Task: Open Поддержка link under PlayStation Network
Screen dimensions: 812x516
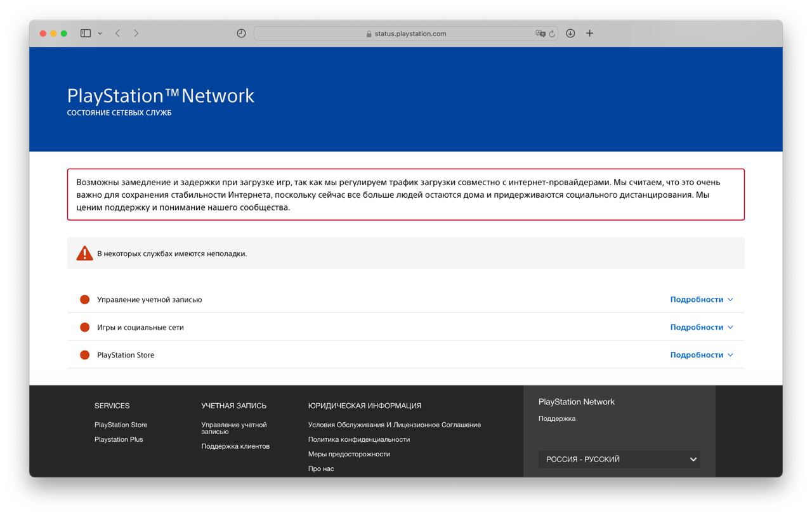Action: [557, 418]
